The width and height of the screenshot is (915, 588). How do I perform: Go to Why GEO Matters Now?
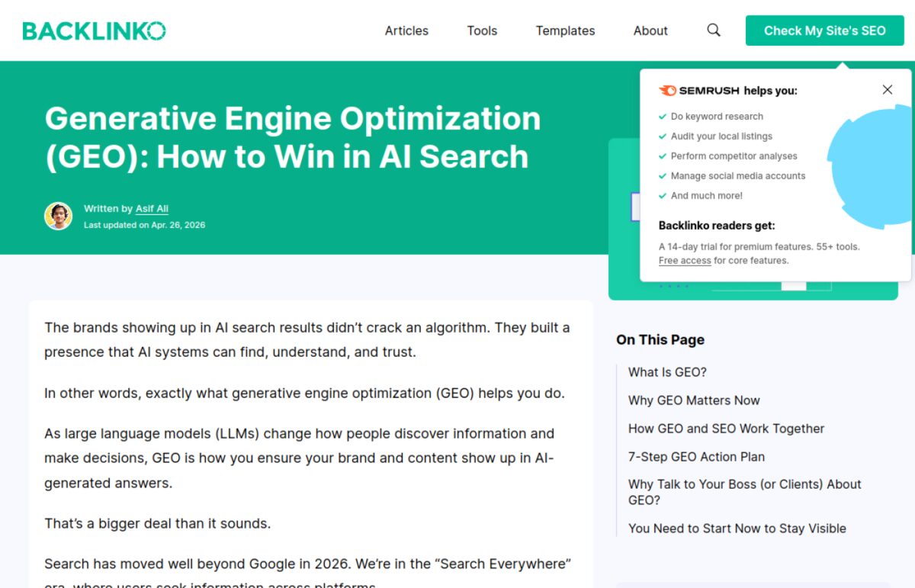(694, 400)
